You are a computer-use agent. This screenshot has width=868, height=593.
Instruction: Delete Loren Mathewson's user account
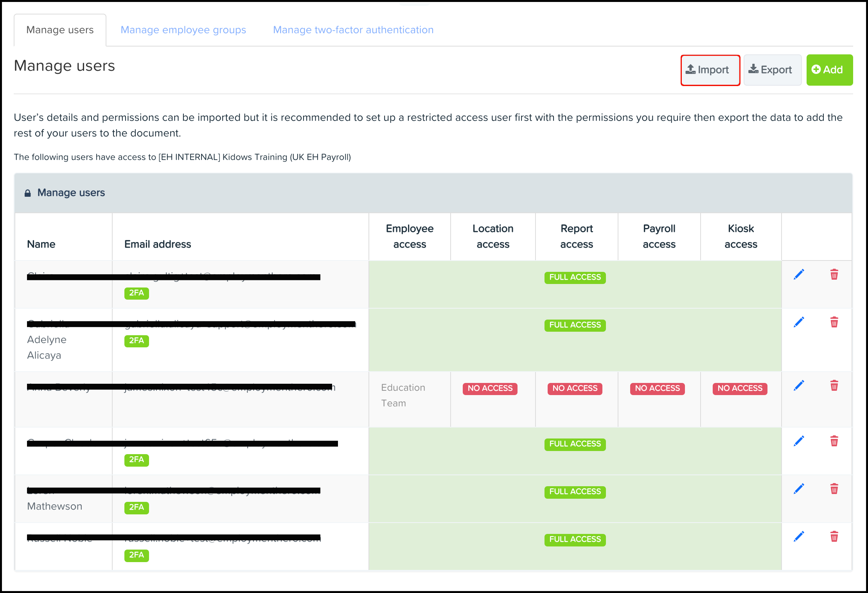[x=834, y=489]
